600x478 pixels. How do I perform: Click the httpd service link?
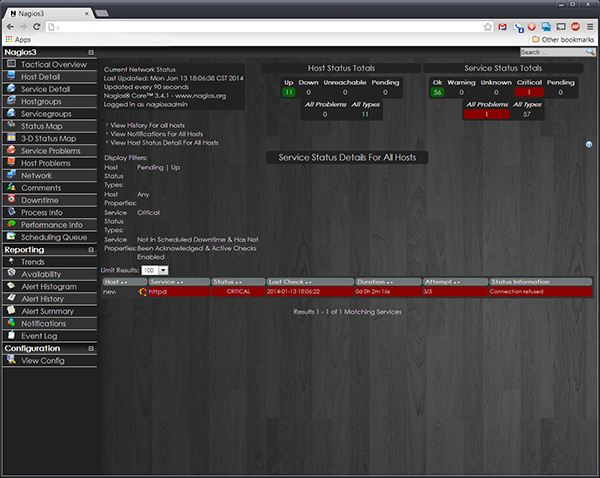click(x=158, y=291)
